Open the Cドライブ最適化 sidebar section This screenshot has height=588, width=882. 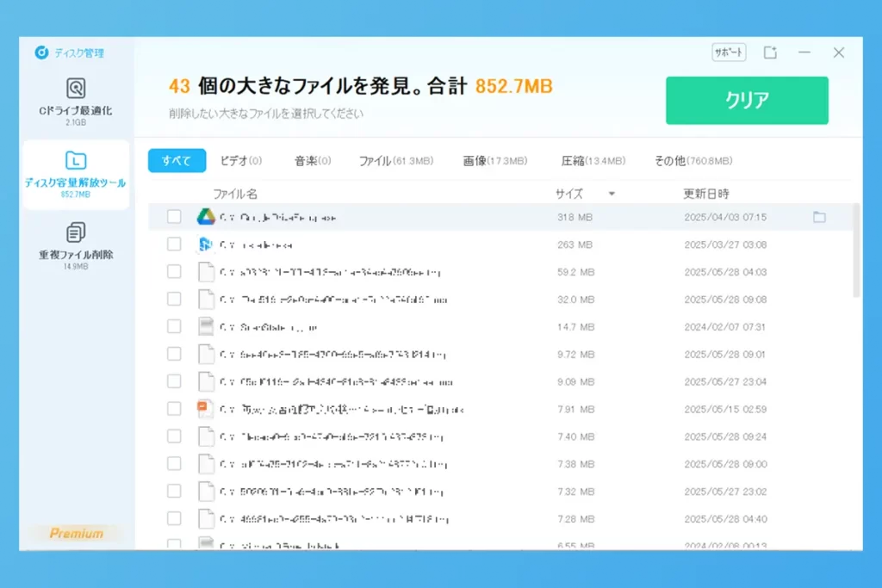click(x=76, y=102)
